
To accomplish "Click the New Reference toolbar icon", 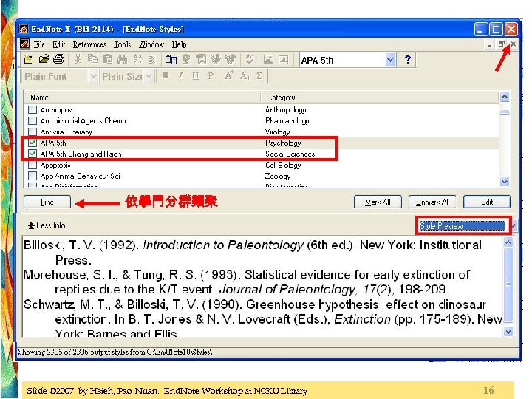I will pyautogui.click(x=171, y=59).
